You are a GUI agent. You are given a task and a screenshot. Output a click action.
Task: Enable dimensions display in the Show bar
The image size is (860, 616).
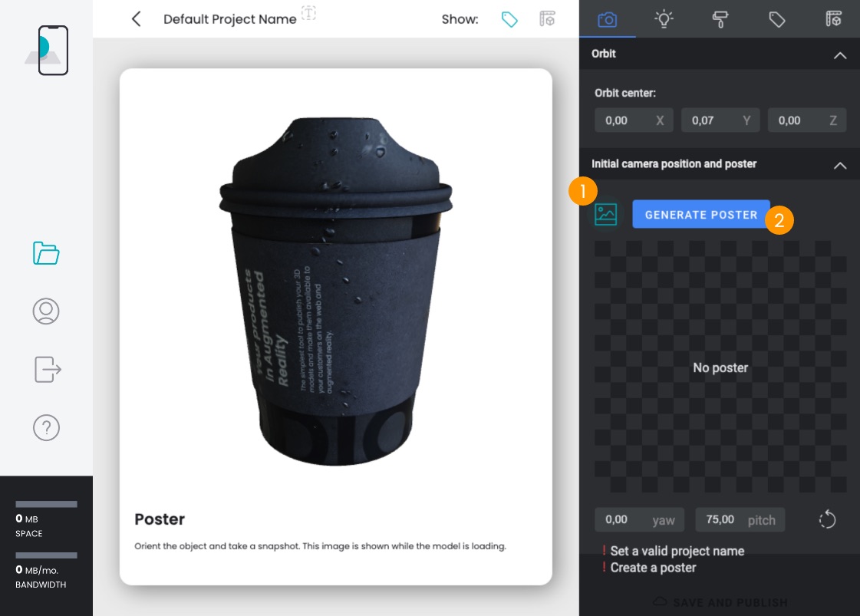(547, 19)
